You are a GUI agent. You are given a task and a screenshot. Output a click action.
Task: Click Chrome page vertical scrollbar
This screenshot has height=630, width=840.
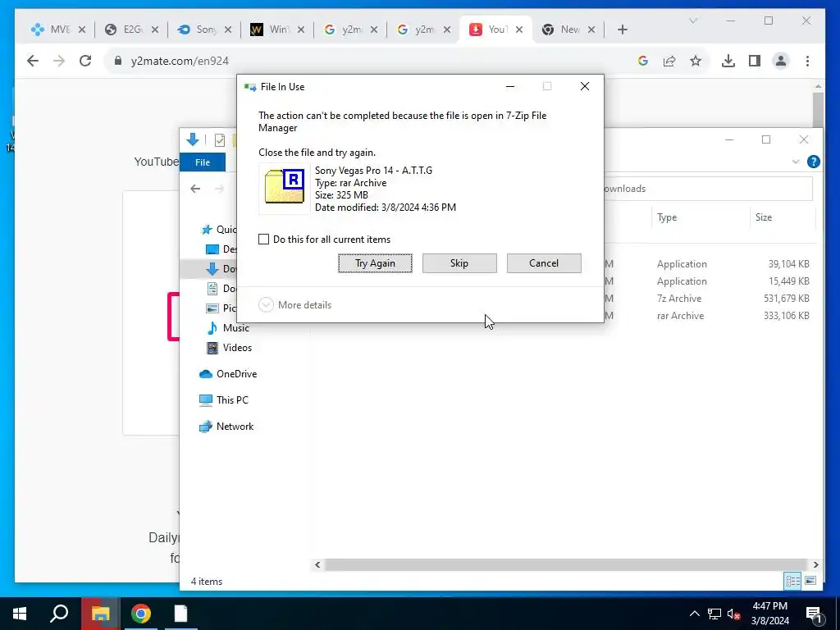818,110
